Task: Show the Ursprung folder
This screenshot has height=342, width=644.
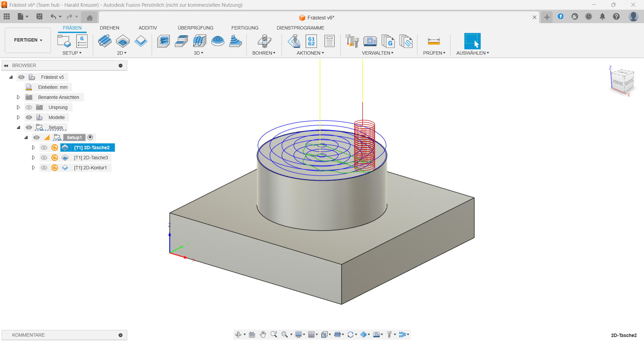Action: pyautogui.click(x=29, y=107)
